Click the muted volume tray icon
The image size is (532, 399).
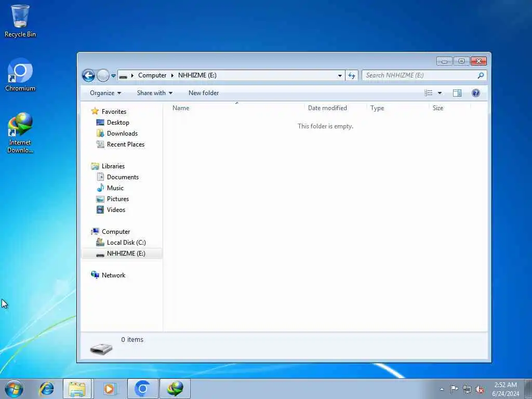coord(480,390)
